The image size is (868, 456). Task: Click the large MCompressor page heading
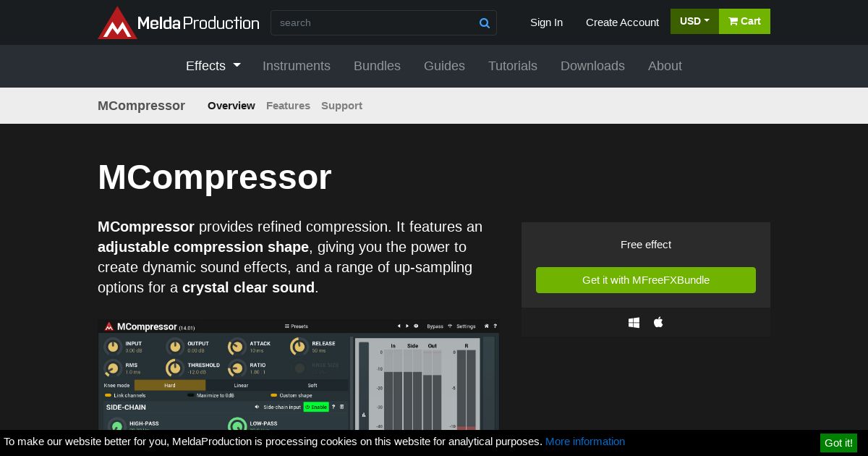(x=215, y=177)
